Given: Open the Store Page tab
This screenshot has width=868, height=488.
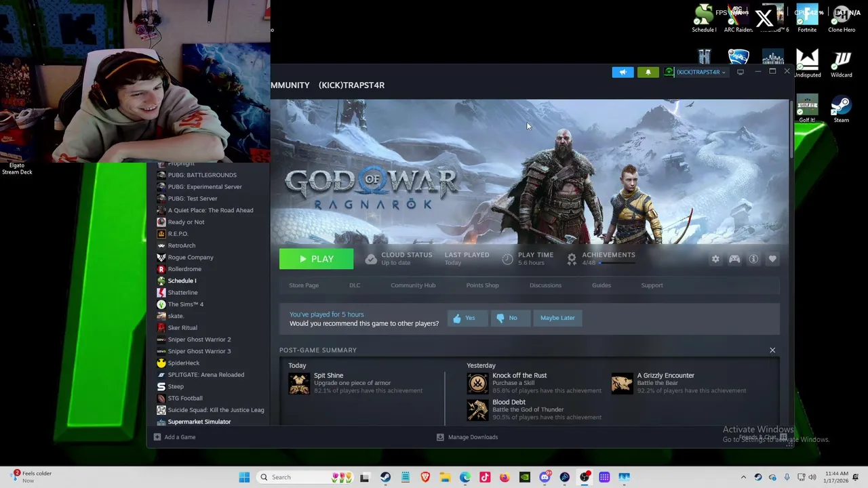Looking at the screenshot, I should pos(304,285).
